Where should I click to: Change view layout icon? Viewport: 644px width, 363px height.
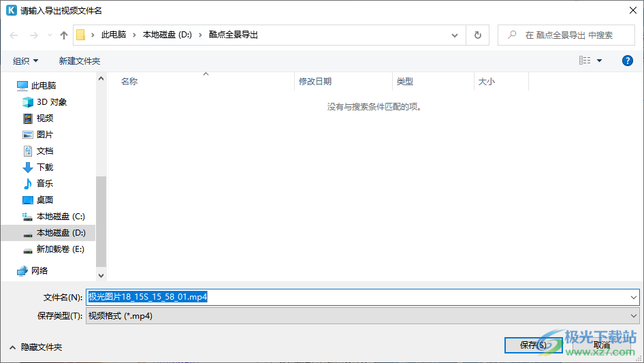pos(585,61)
